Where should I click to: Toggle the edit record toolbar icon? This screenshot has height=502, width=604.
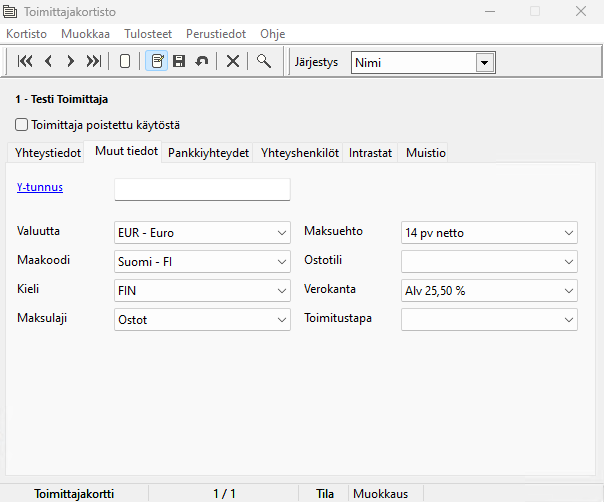point(156,61)
